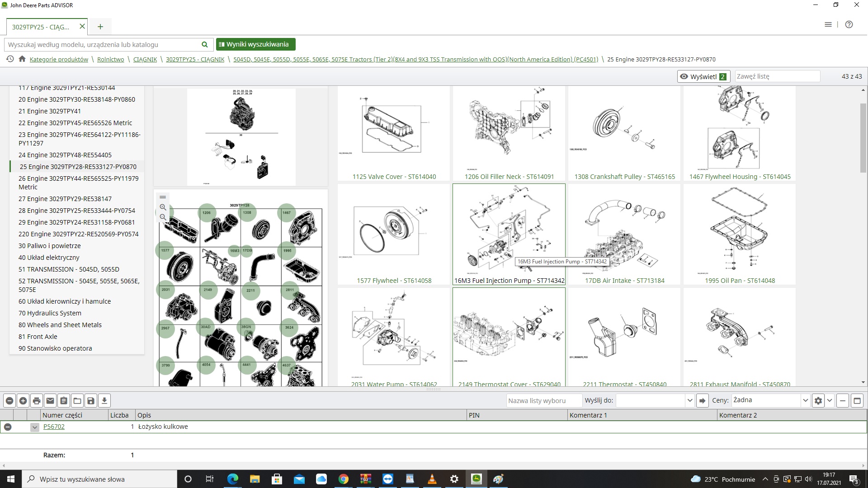Open the taskbar notification center icon
The image size is (868, 488).
[x=854, y=479]
